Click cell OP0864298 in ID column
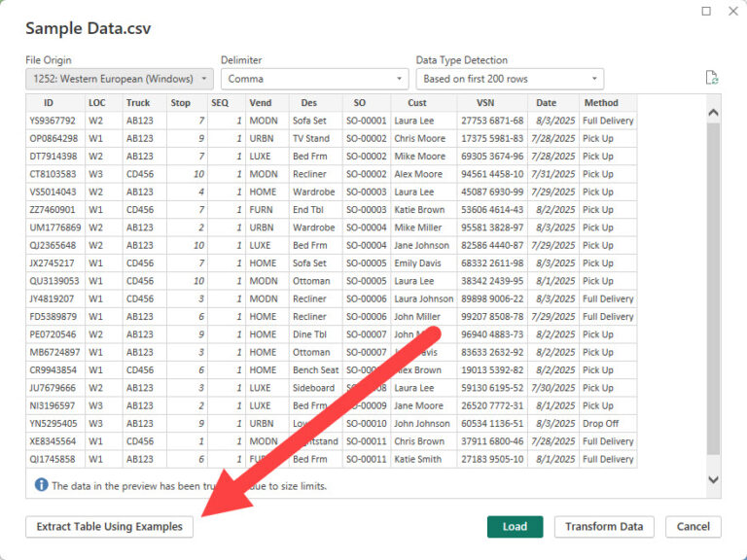This screenshot has width=747, height=560. pos(53,139)
